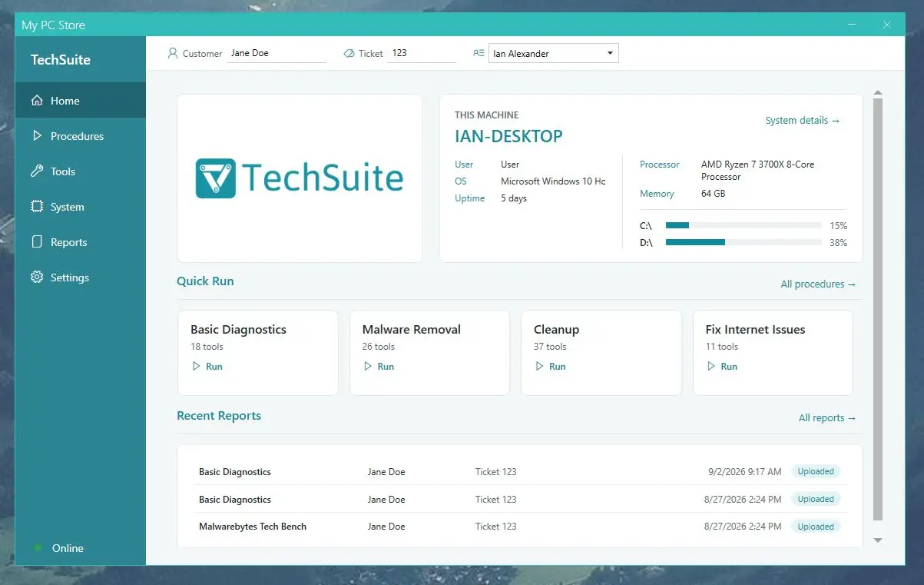Go to the Home page
Viewport: 924px width, 585px height.
[80, 101]
